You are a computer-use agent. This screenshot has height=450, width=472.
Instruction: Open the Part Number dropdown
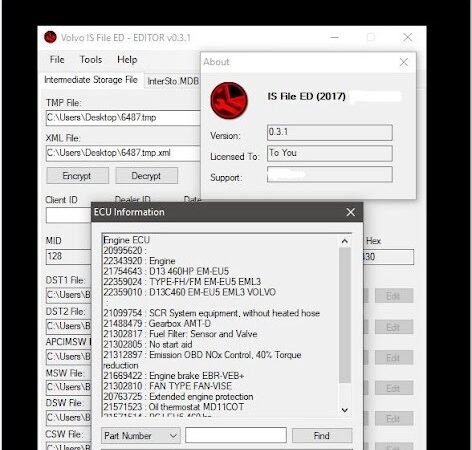[x=140, y=436]
